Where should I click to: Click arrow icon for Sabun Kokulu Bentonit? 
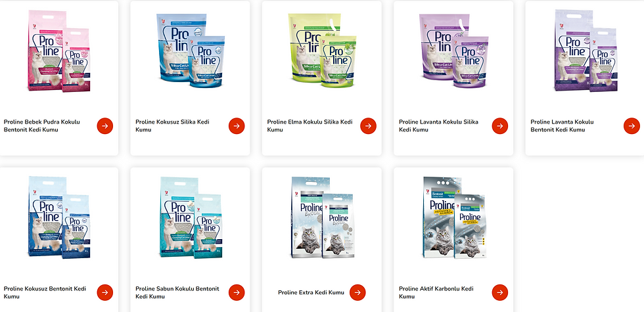[x=237, y=293]
